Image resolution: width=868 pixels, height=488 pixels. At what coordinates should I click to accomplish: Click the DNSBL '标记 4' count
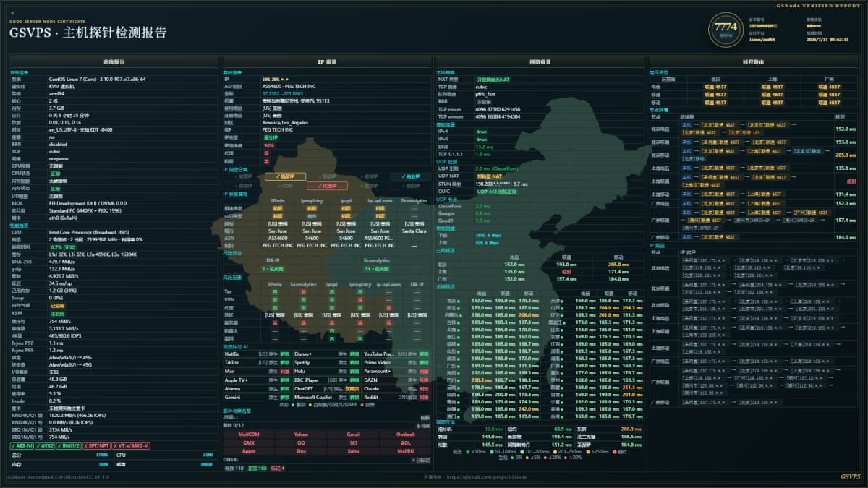[278, 468]
